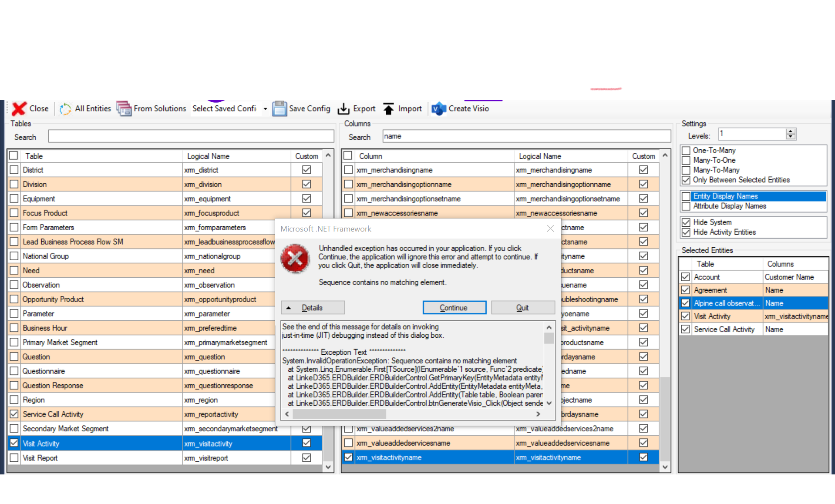The height and width of the screenshot is (504, 835).
Task: Click Columns list scroll down arrow
Action: point(665,467)
